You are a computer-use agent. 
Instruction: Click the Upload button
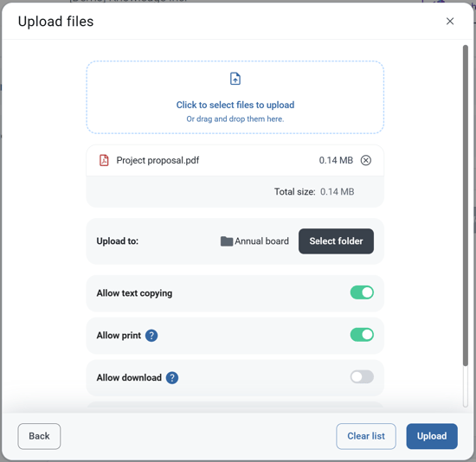[432, 436]
